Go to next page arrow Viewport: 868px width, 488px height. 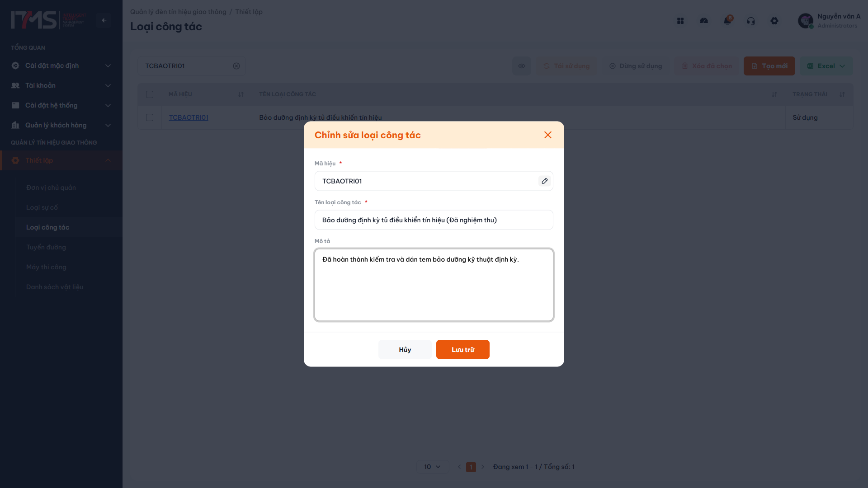(x=483, y=467)
